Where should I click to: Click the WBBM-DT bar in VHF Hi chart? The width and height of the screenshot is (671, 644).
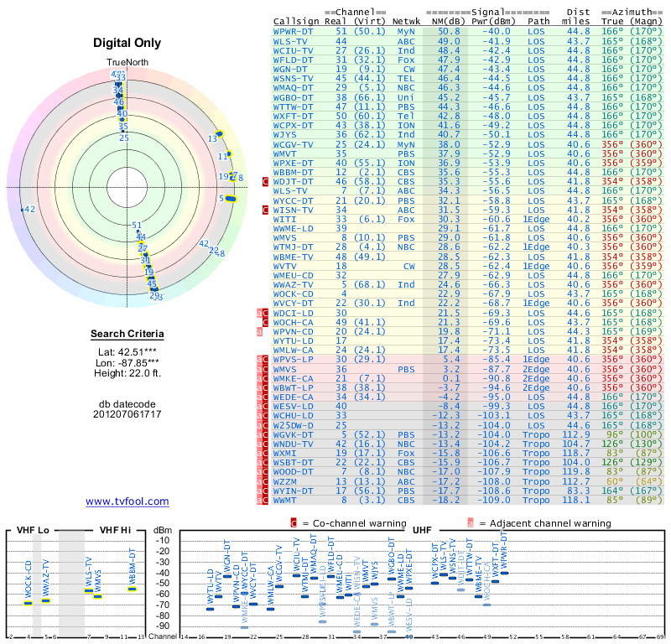132,589
